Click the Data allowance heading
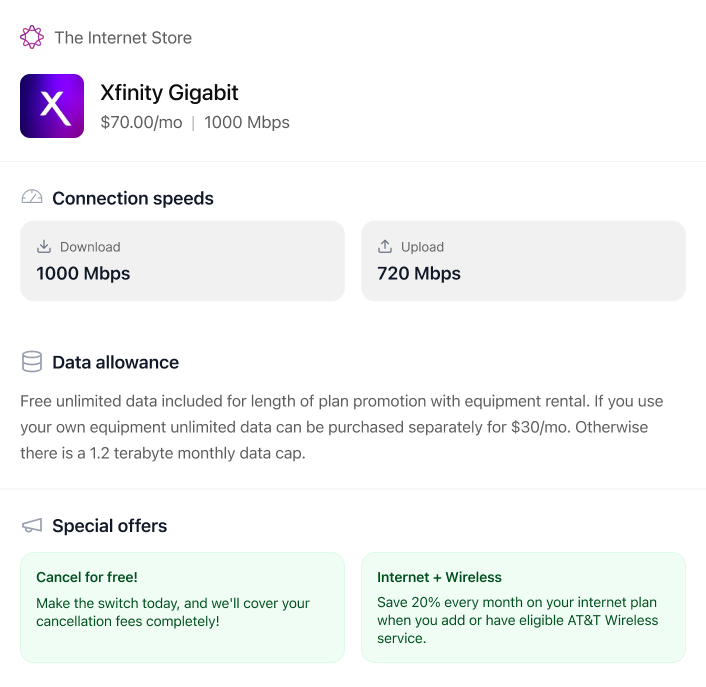Image resolution: width=706 pixels, height=687 pixels. tap(115, 362)
